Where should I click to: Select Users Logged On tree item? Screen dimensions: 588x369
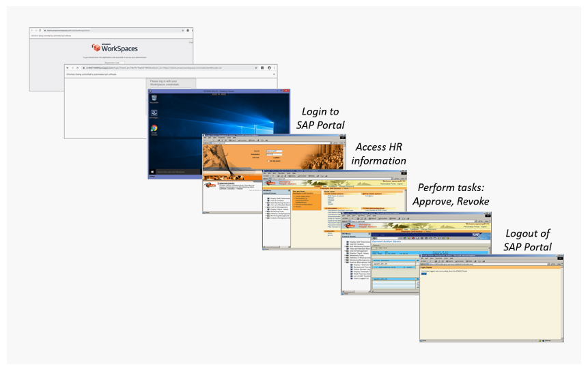point(361,278)
